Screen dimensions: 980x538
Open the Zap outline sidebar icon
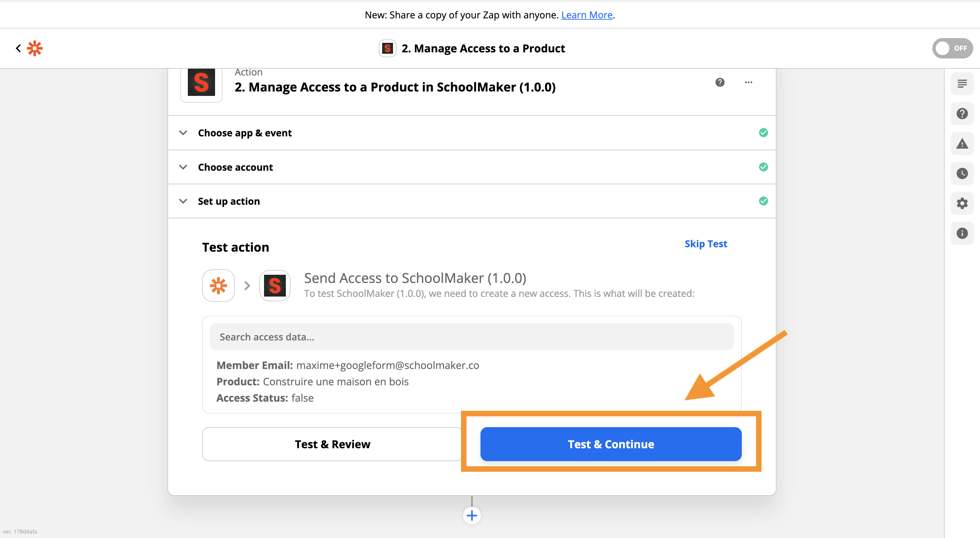coord(962,84)
